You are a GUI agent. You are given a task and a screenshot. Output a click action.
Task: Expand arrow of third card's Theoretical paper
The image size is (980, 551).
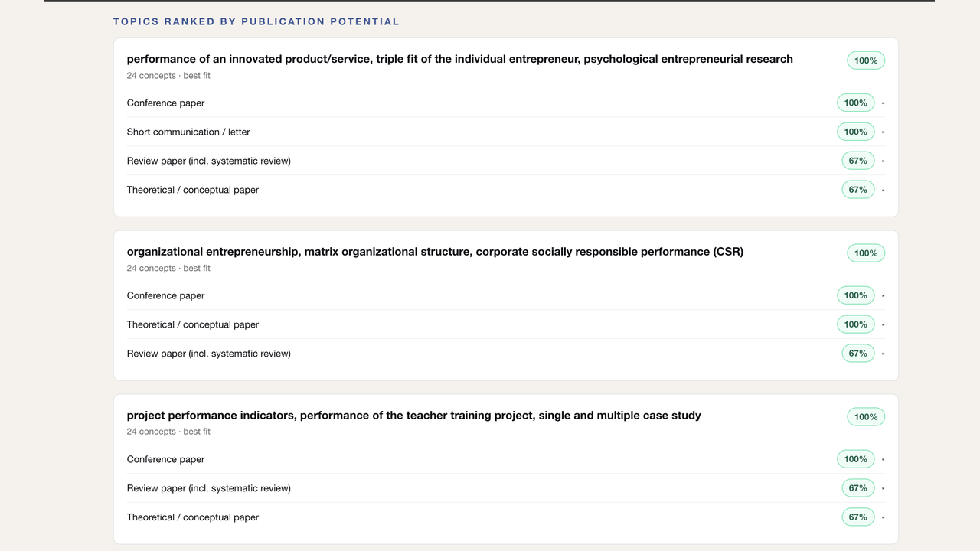[x=883, y=517]
